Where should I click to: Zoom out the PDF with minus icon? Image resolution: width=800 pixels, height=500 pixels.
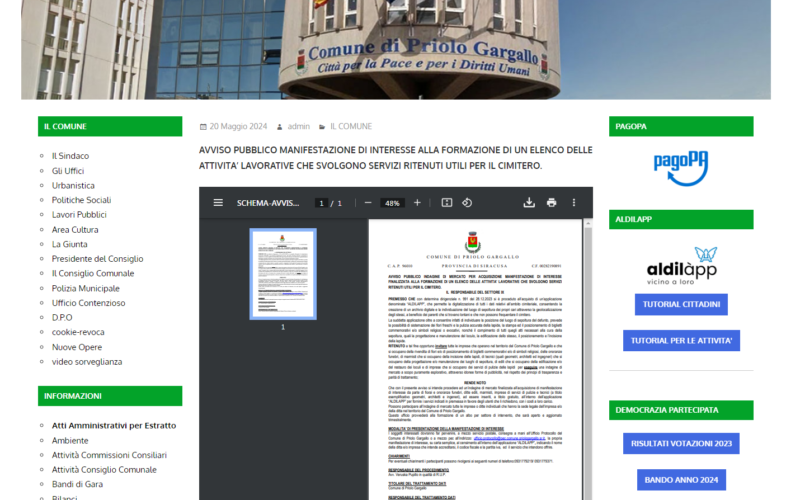[368, 203]
